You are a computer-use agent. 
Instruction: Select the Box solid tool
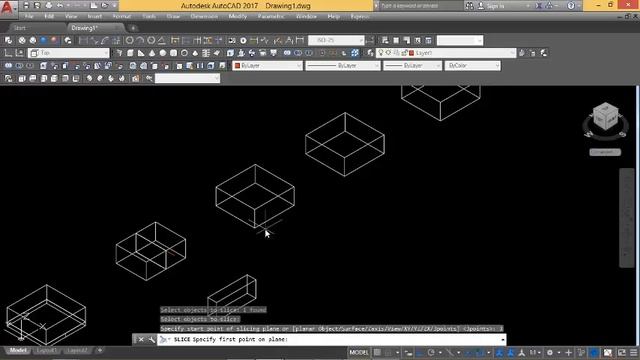[130, 53]
